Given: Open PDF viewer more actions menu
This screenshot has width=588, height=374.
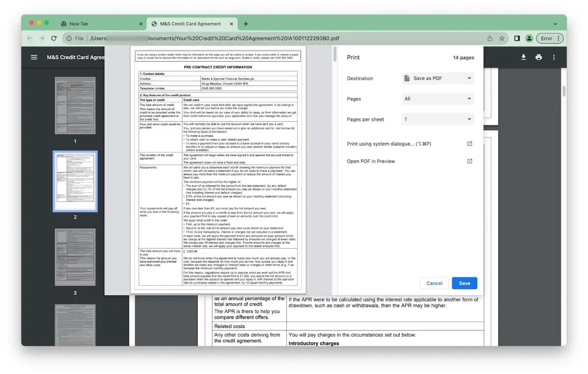Looking at the screenshot, I should pyautogui.click(x=554, y=57).
